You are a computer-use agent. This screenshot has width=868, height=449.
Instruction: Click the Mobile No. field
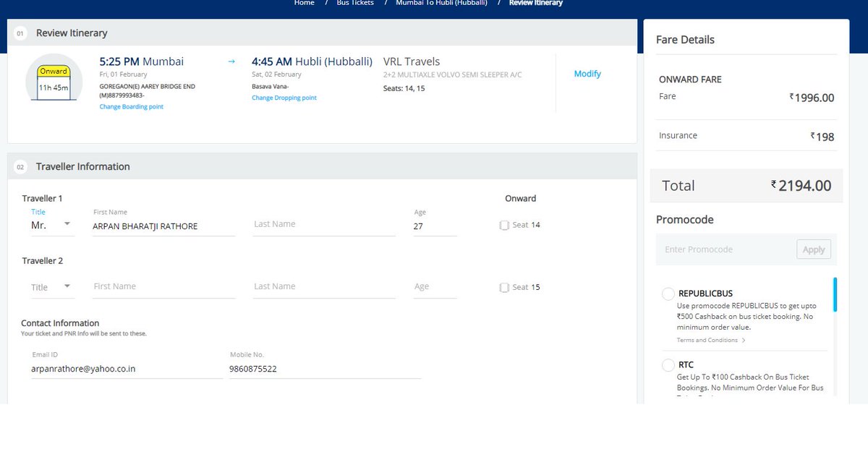325,369
